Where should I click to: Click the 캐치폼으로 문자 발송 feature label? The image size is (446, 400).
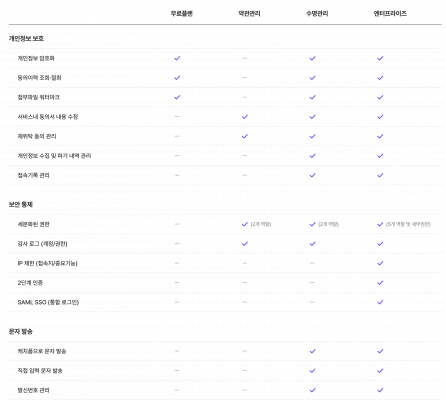tap(42, 351)
